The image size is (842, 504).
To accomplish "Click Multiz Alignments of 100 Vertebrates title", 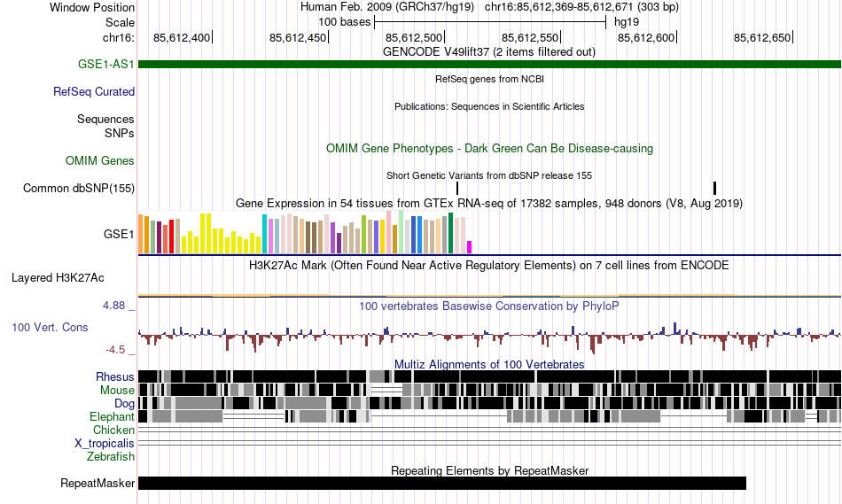I will click(x=489, y=364).
